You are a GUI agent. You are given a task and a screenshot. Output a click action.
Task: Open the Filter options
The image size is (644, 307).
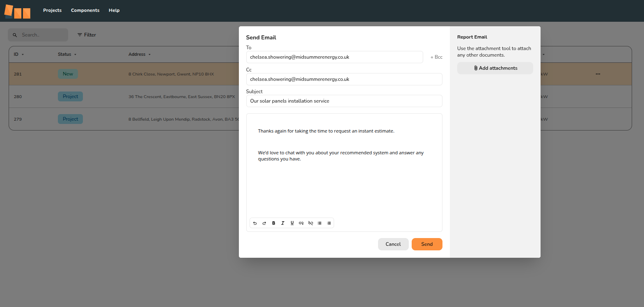(x=87, y=35)
